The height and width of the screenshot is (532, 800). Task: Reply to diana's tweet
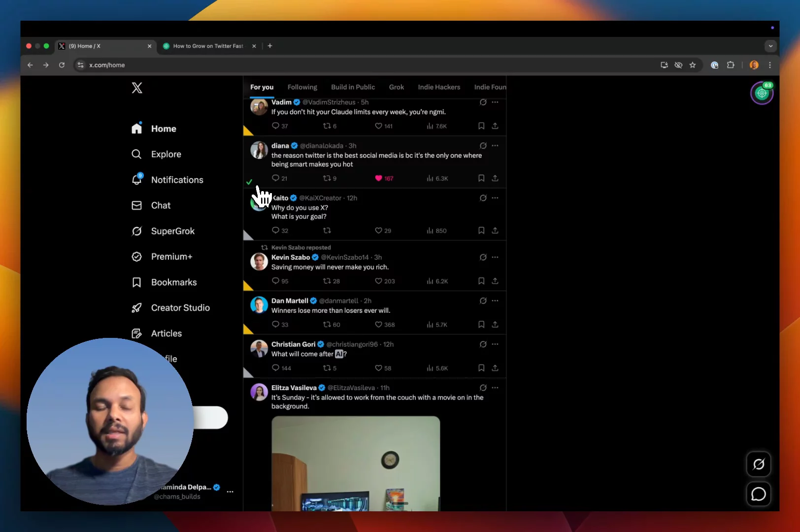click(279, 178)
